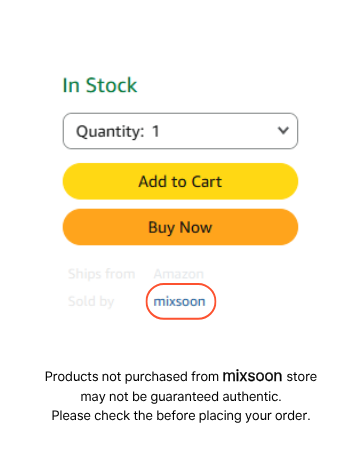This screenshot has height=453, width=362.
Task: Click the 'may not be guaranteed authentic' line
Action: pyautogui.click(x=181, y=397)
